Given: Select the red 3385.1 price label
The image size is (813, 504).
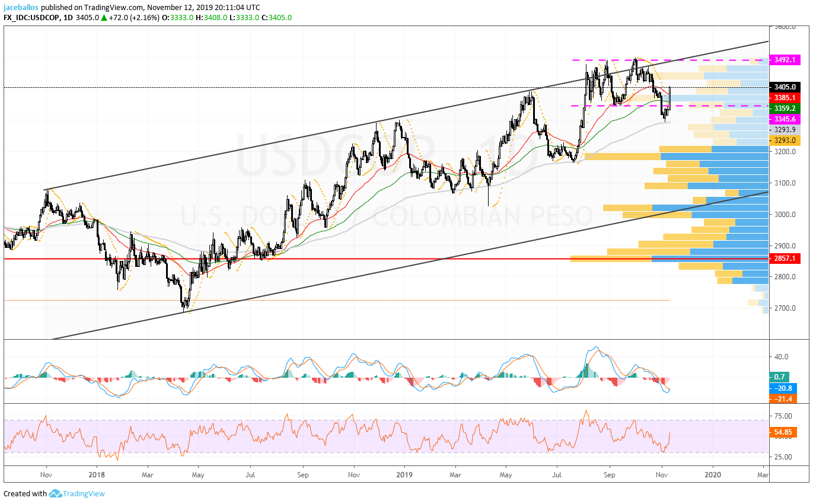Looking at the screenshot, I should coord(786,97).
